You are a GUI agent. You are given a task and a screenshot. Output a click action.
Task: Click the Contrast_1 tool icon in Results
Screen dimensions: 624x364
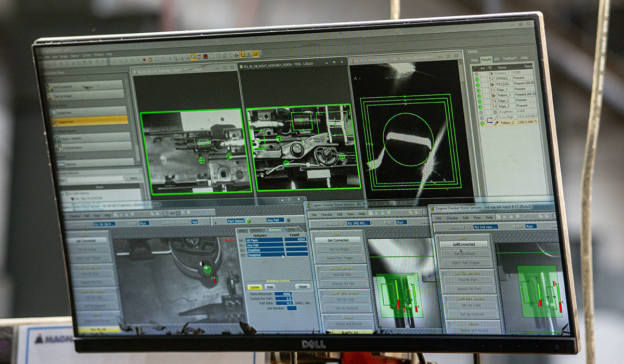point(490,73)
